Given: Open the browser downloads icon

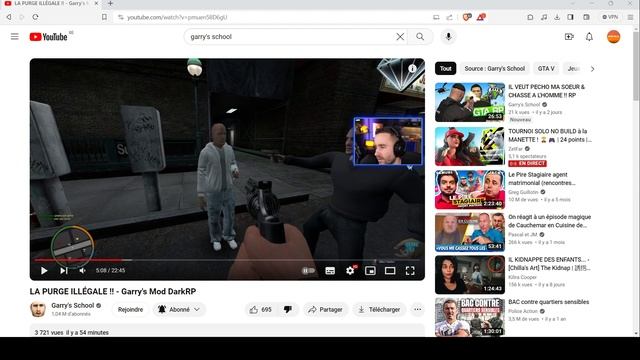Looking at the screenshot, I should tap(557, 17).
